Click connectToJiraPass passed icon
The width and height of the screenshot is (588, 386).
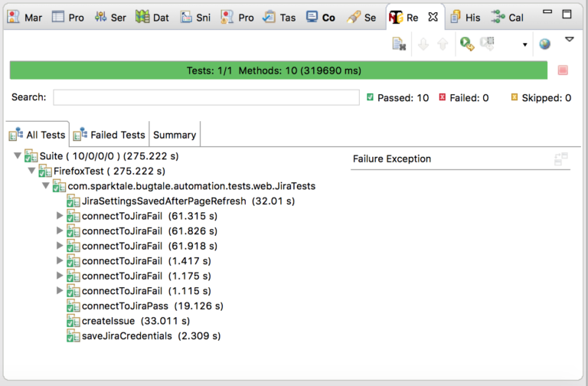(x=73, y=306)
